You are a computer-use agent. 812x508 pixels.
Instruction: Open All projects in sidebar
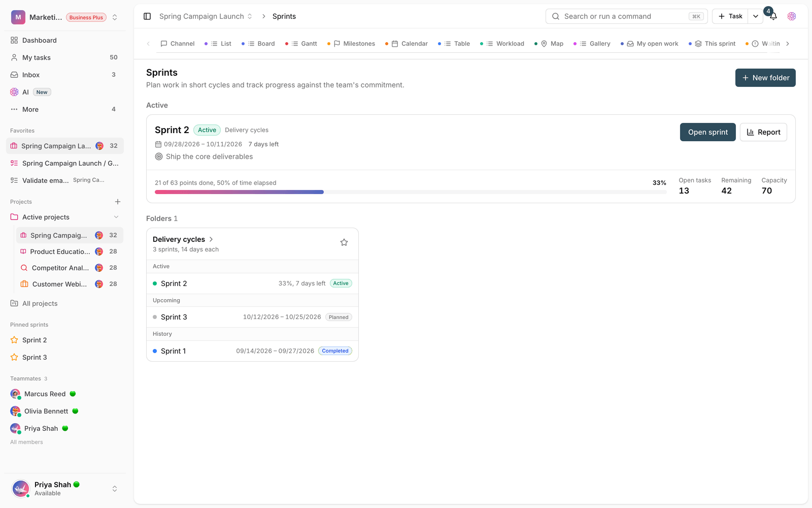click(65, 303)
